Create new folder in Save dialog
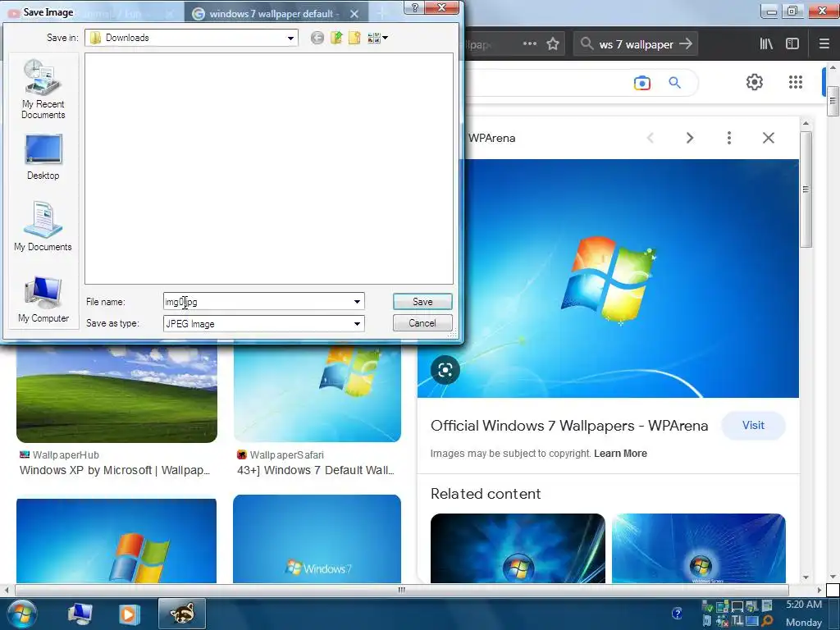The height and width of the screenshot is (630, 840). point(354,38)
